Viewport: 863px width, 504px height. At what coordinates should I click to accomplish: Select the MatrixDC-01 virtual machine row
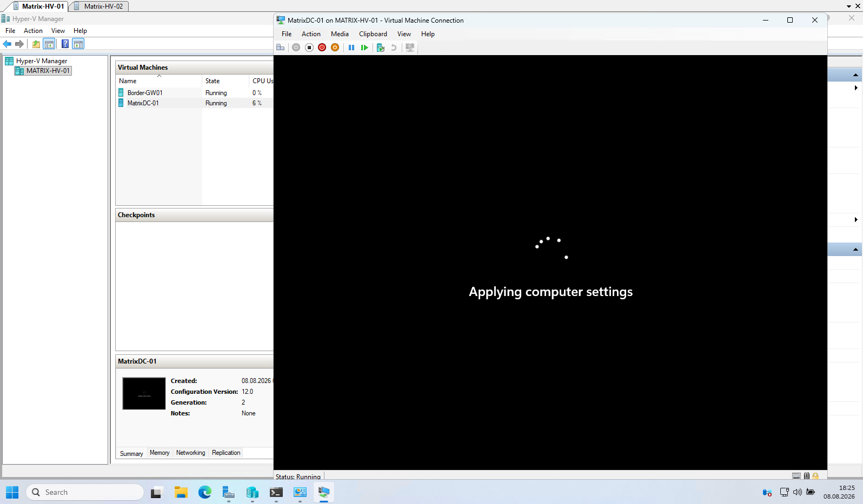195,103
